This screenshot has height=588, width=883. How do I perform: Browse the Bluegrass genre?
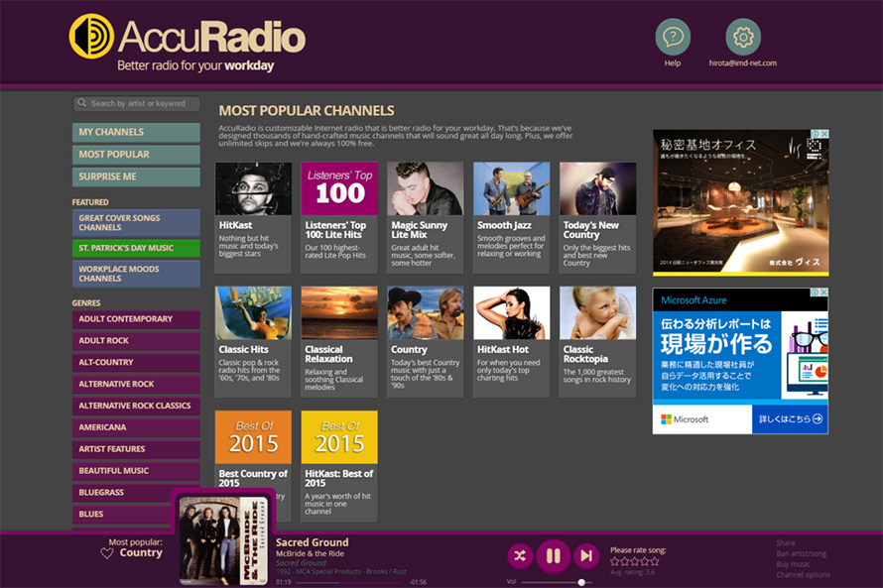click(x=136, y=493)
